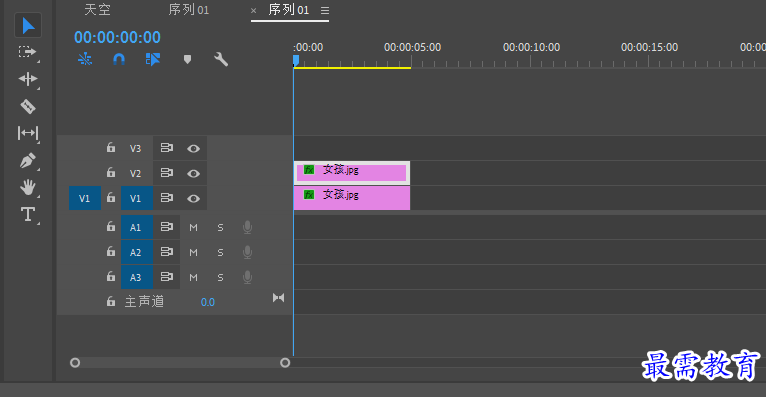Select the Type tool
The width and height of the screenshot is (766, 397).
(27, 214)
